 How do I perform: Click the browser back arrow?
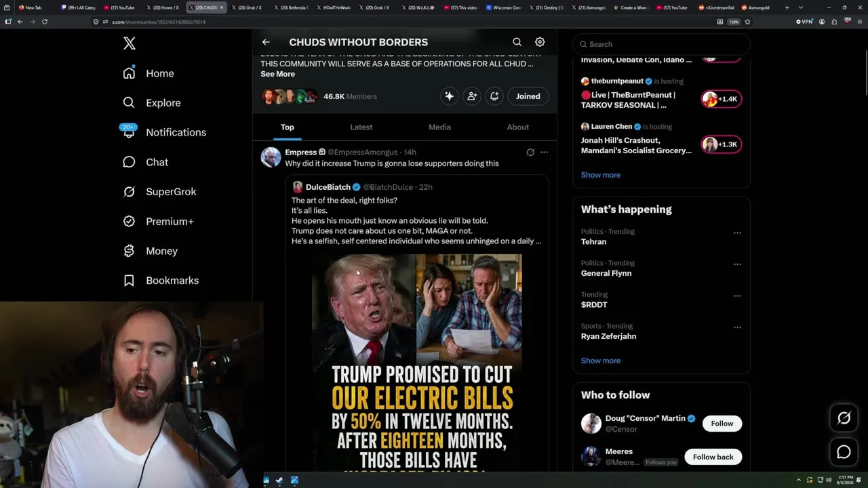20,22
